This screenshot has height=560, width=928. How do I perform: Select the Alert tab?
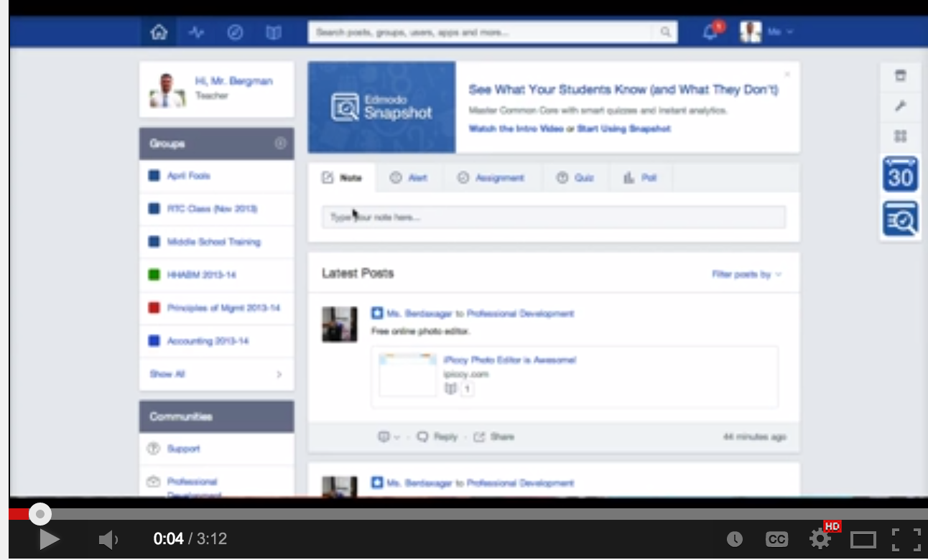(x=409, y=177)
